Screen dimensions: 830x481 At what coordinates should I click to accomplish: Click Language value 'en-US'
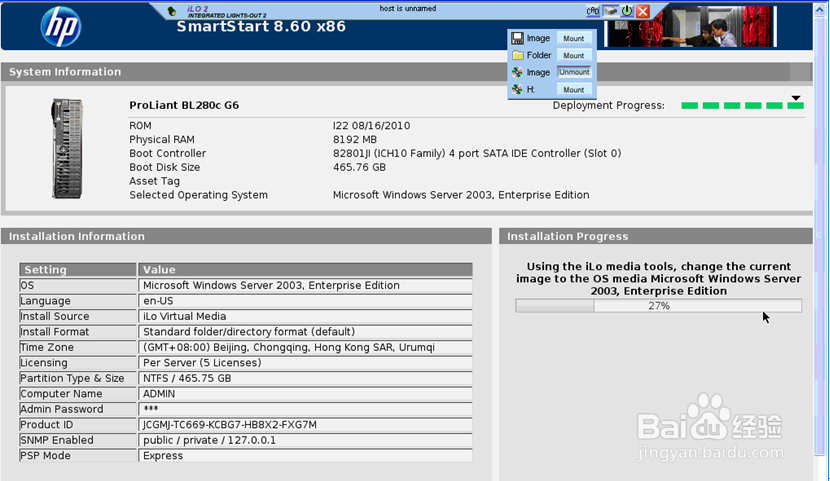point(305,301)
